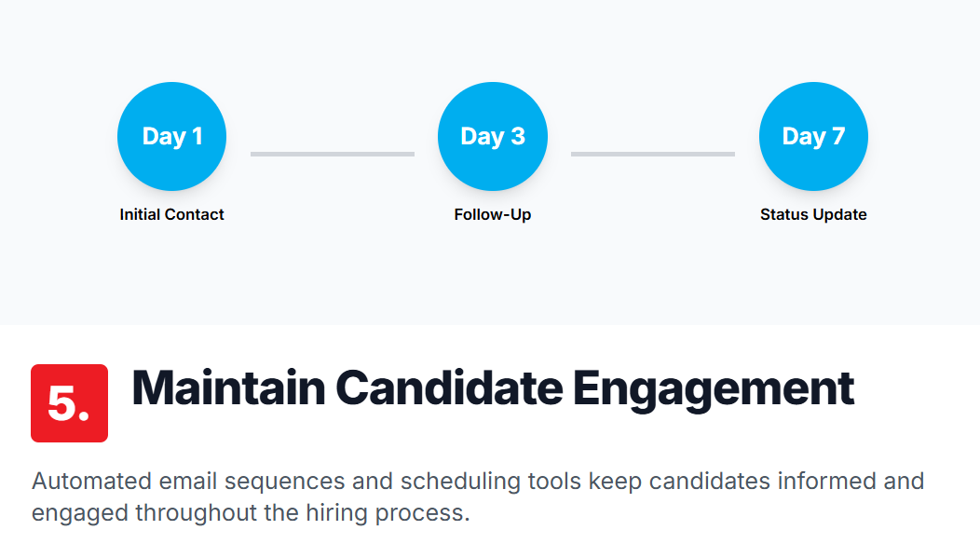The width and height of the screenshot is (980, 557).
Task: Click the Maintain Candidate Engagement heading
Action: click(x=493, y=388)
